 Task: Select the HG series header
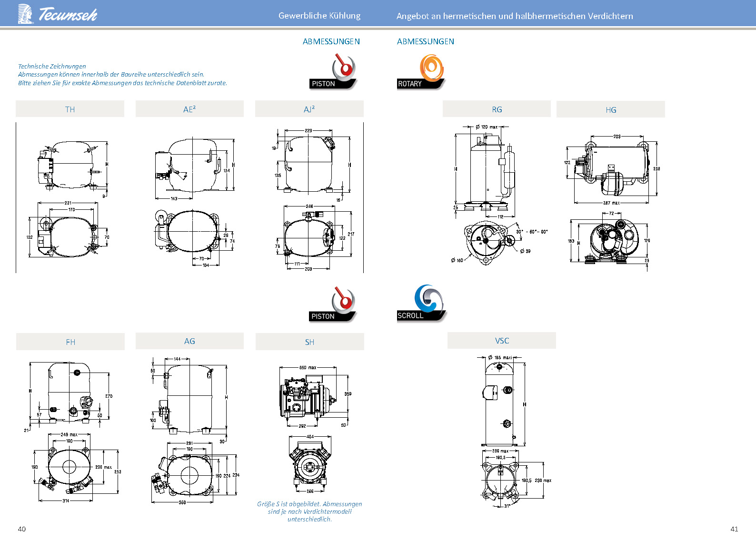coord(611,109)
